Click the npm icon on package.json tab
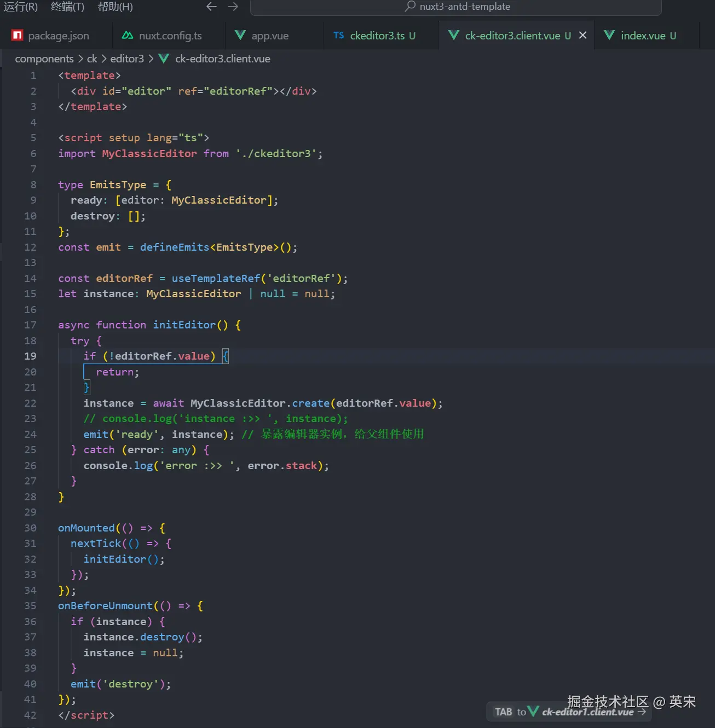This screenshot has height=728, width=715. click(18, 36)
